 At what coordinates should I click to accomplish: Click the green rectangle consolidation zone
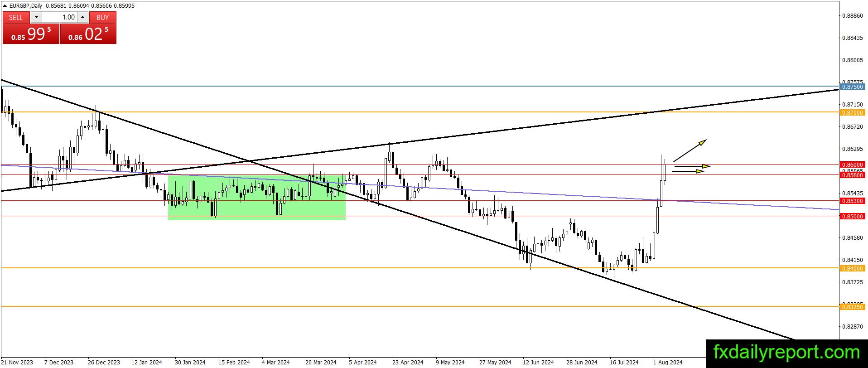[256, 198]
